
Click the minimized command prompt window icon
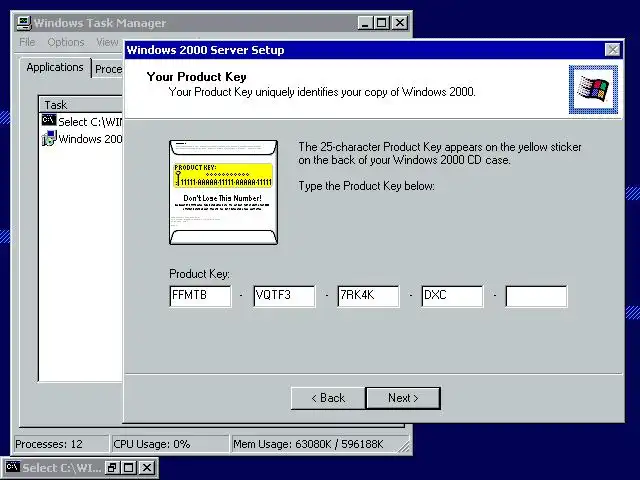pos(13,467)
